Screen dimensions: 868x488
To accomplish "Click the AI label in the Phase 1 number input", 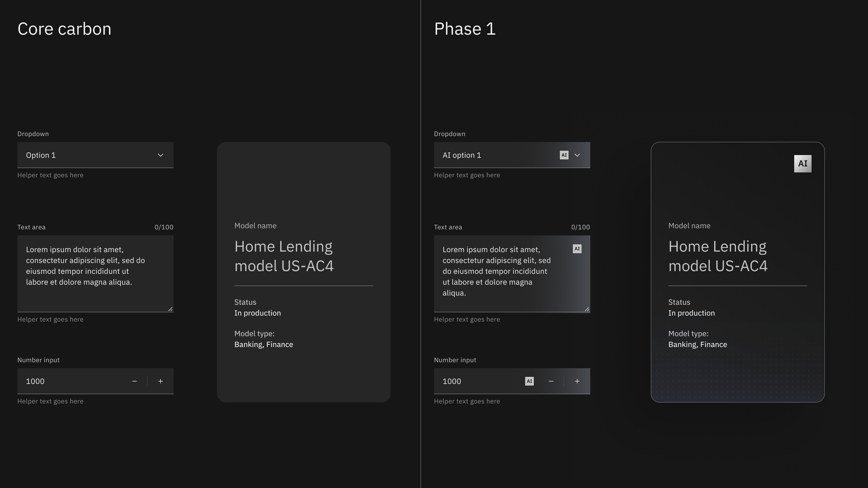I will tap(529, 381).
